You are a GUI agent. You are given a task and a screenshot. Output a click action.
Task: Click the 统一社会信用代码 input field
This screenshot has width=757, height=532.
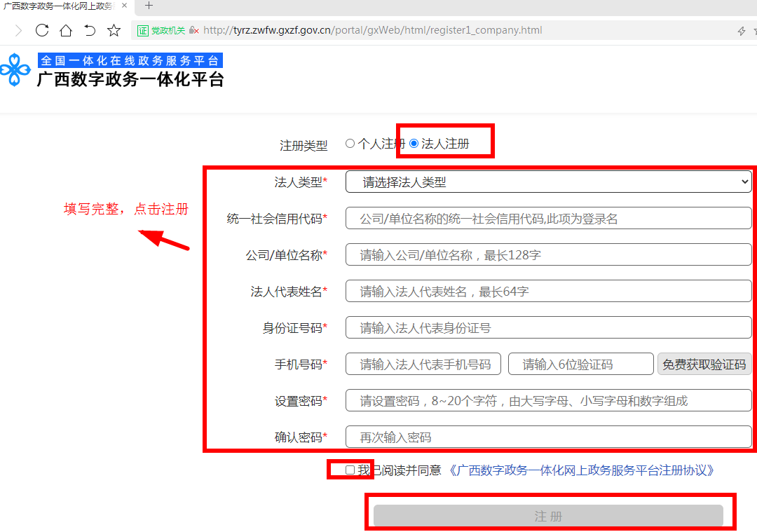[x=548, y=219]
